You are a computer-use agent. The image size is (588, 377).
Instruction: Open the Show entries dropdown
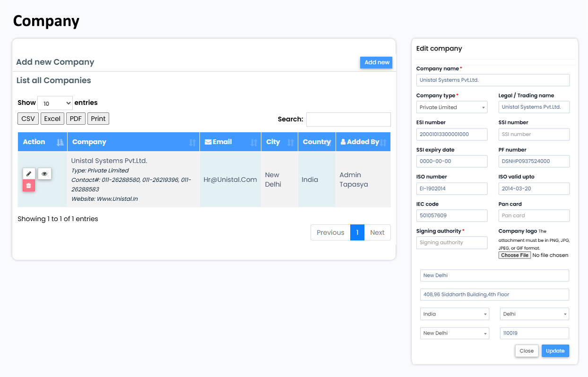click(x=55, y=103)
